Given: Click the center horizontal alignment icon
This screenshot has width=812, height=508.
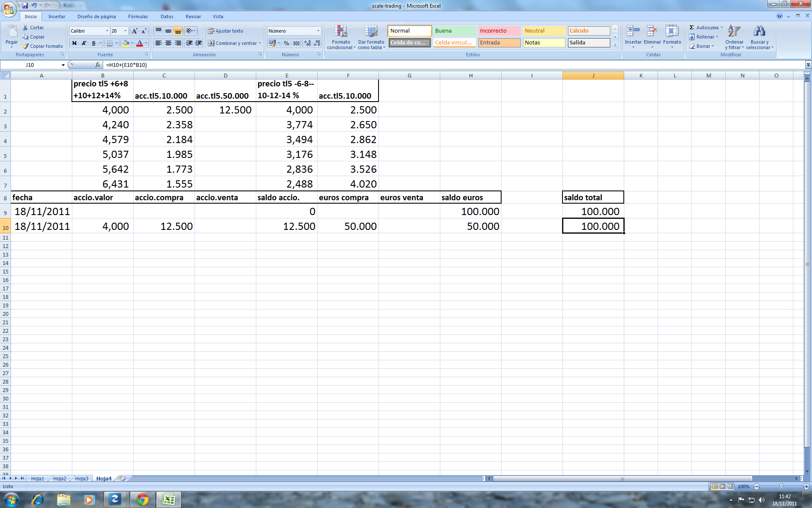Looking at the screenshot, I should (x=168, y=43).
